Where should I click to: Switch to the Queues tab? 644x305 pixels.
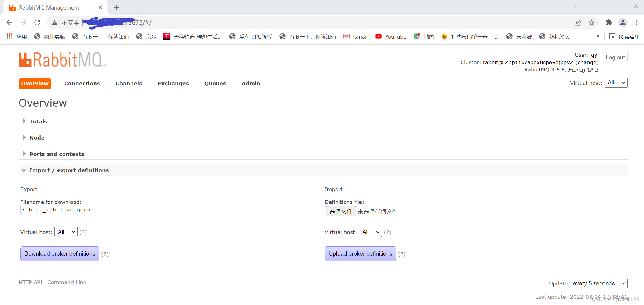click(215, 83)
